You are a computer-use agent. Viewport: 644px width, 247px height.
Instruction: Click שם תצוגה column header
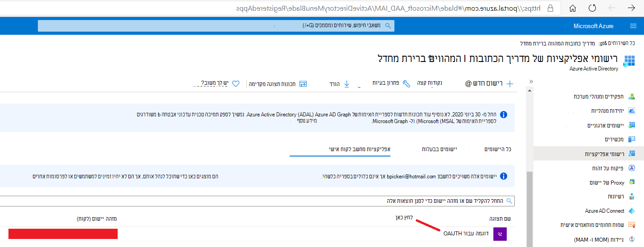pyautogui.click(x=500, y=218)
